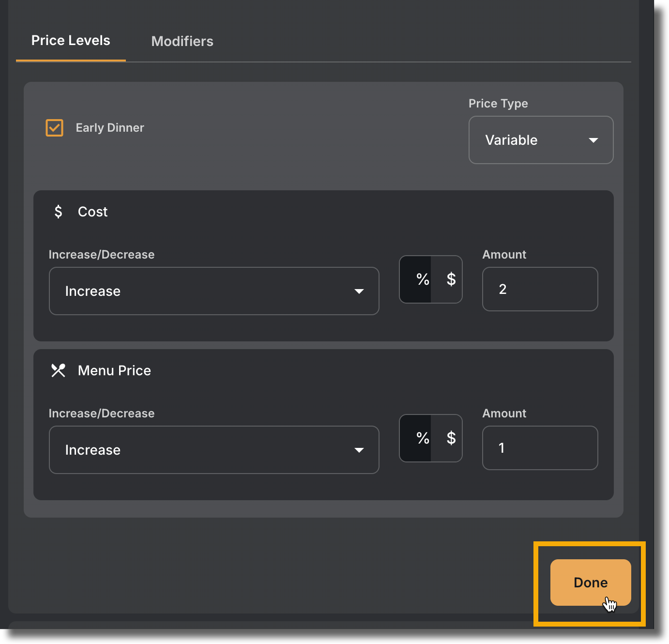Expand the Cost Increase/Decrease dropdown
This screenshot has height=644, width=669.
click(x=214, y=291)
